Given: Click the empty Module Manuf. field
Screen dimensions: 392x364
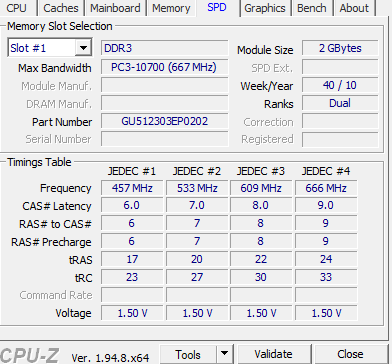Looking at the screenshot, I should [x=165, y=85].
